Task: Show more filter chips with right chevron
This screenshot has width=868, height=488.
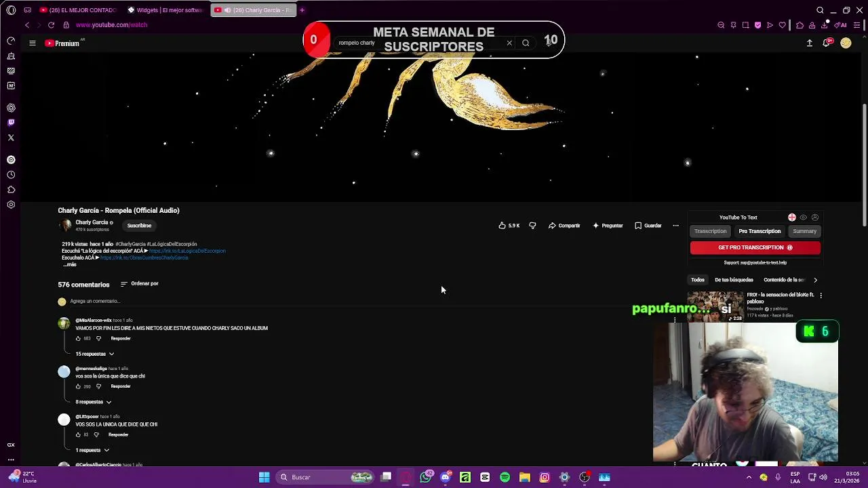Action: coord(815,280)
